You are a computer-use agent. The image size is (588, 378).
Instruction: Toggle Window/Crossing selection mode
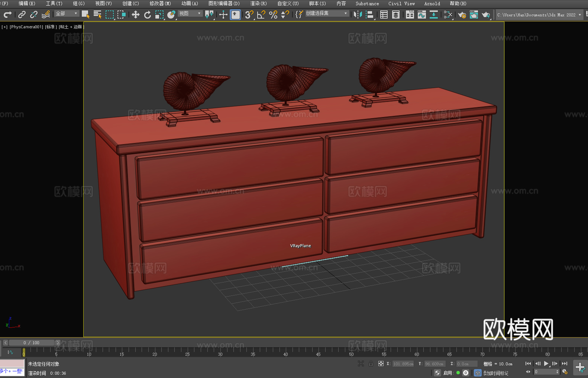(122, 14)
